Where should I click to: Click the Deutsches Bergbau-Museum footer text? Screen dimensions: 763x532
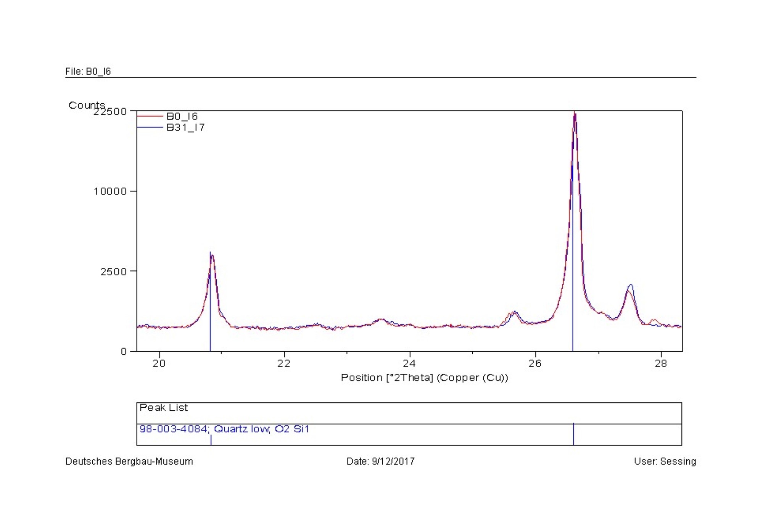tap(129, 461)
